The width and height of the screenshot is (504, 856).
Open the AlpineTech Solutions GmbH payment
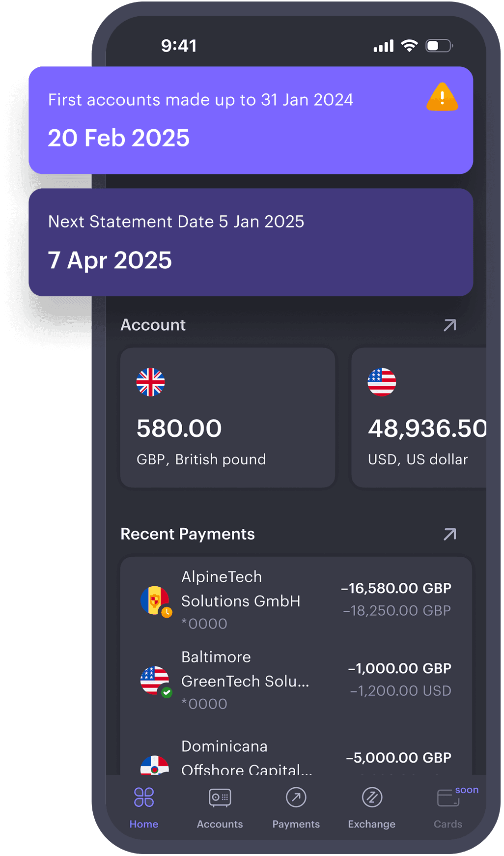pyautogui.click(x=296, y=599)
